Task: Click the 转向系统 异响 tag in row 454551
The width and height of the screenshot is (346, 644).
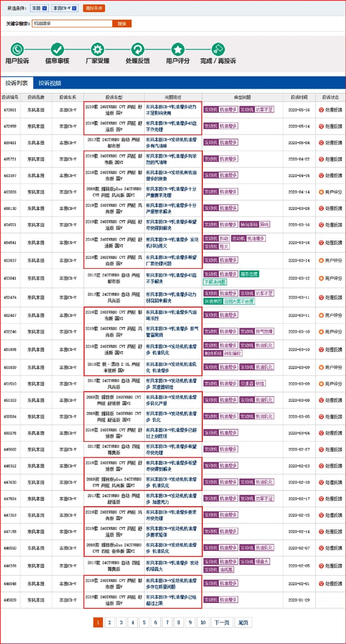Action: (254, 225)
